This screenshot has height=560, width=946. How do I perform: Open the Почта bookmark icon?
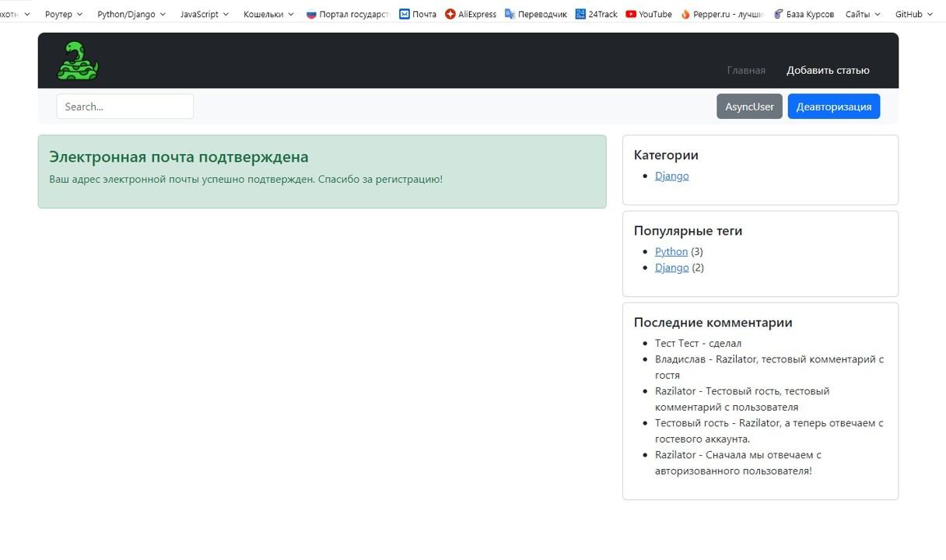404,14
